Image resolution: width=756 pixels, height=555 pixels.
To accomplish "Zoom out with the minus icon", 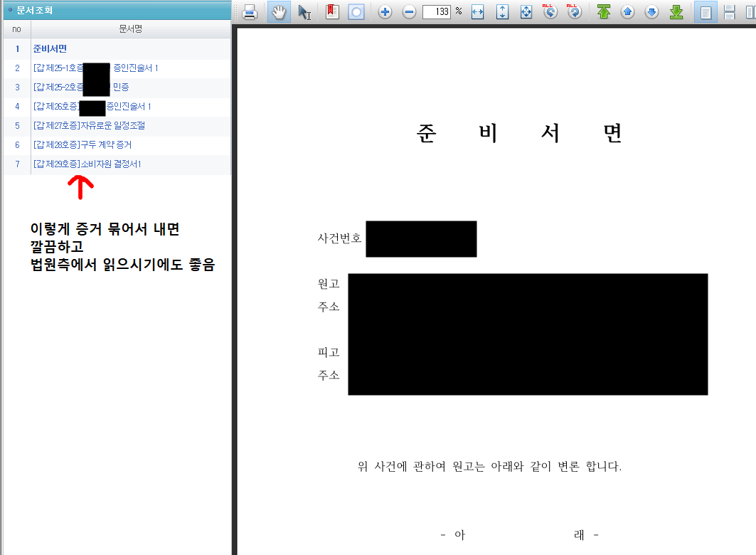I will coord(409,11).
